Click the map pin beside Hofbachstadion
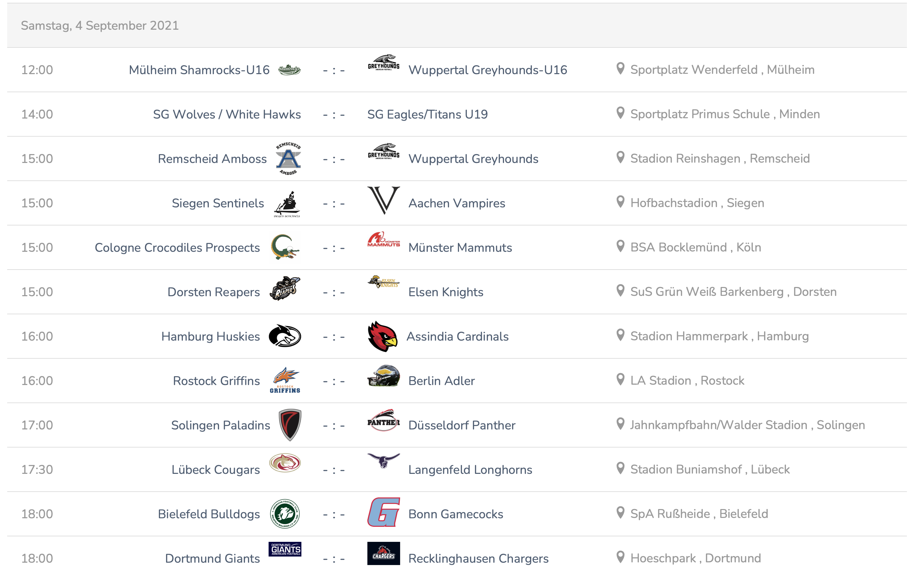This screenshot has height=576, width=924. point(620,202)
